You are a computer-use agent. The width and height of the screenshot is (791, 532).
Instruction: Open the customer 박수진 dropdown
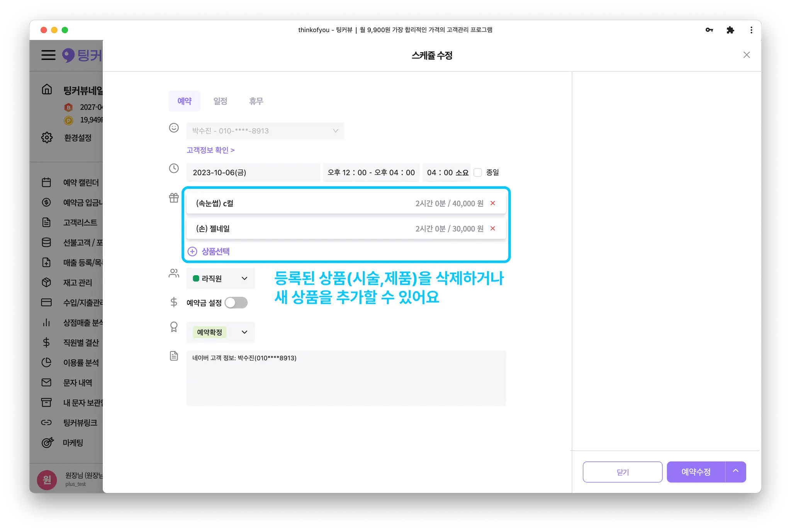[265, 131]
